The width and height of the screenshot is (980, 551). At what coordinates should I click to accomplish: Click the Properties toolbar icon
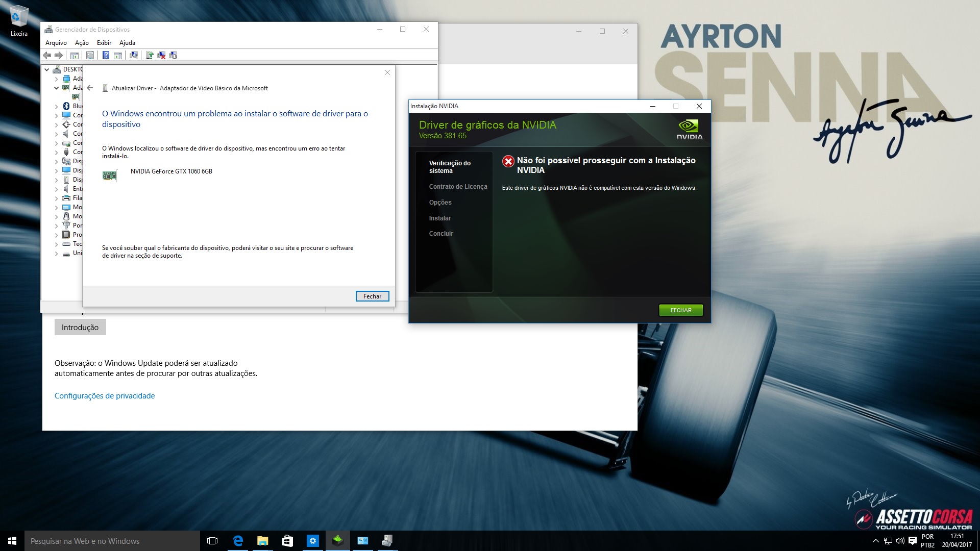pos(90,55)
